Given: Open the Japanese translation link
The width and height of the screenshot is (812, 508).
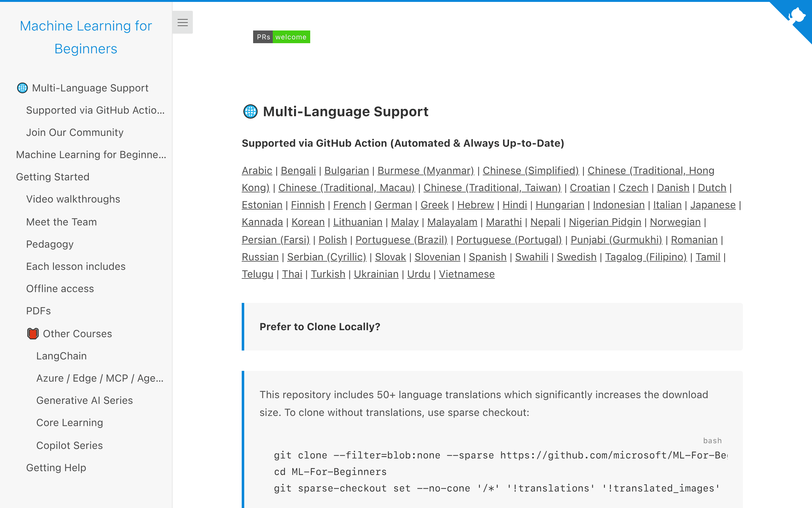Looking at the screenshot, I should 713,204.
